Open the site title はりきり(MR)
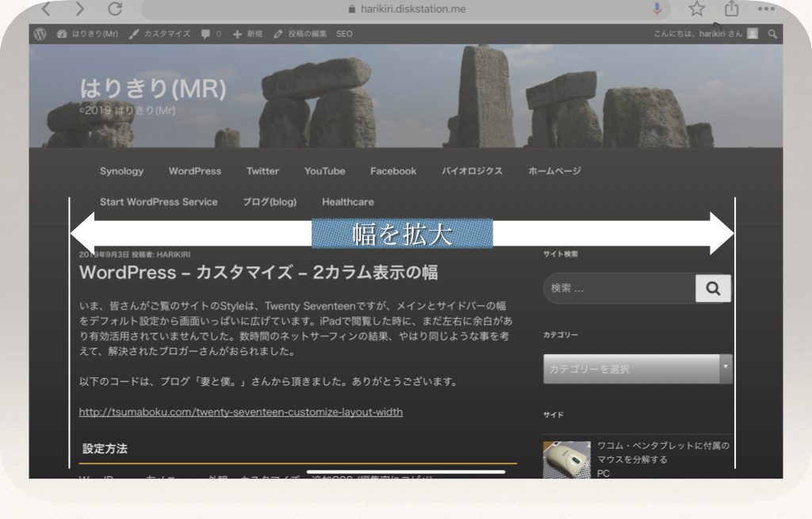The width and height of the screenshot is (812, 519). (x=153, y=89)
